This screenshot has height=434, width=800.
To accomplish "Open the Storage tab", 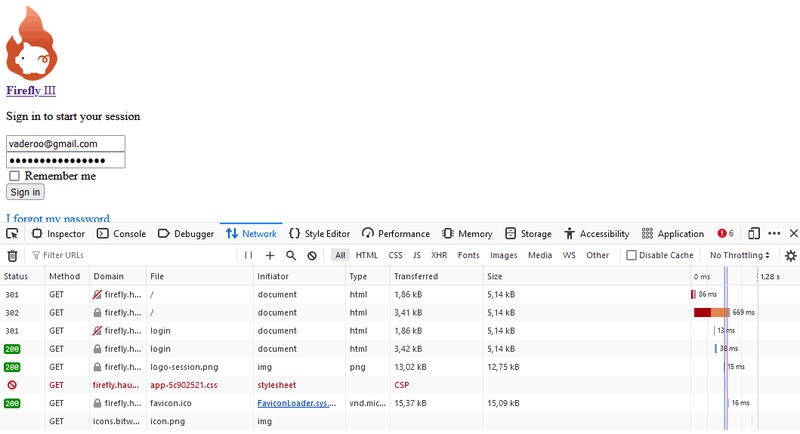I will pyautogui.click(x=528, y=234).
